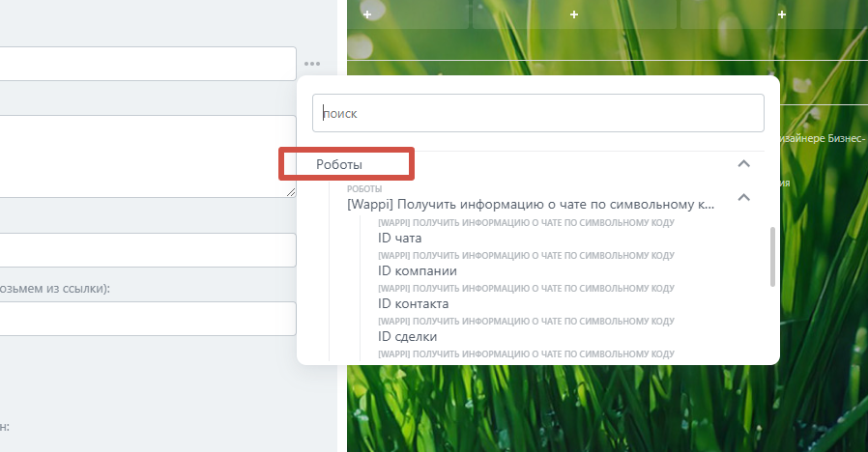Focus the input above the «из ссылки» label

tap(147, 250)
